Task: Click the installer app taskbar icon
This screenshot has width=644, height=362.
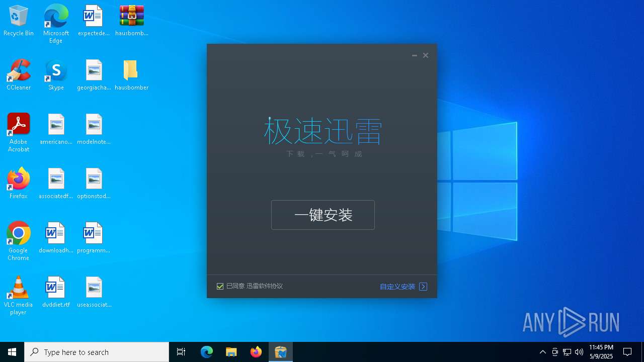Action: pyautogui.click(x=281, y=352)
